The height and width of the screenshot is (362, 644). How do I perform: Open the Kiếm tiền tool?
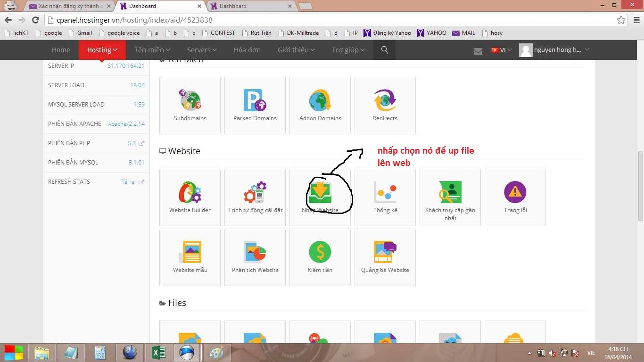(x=320, y=257)
